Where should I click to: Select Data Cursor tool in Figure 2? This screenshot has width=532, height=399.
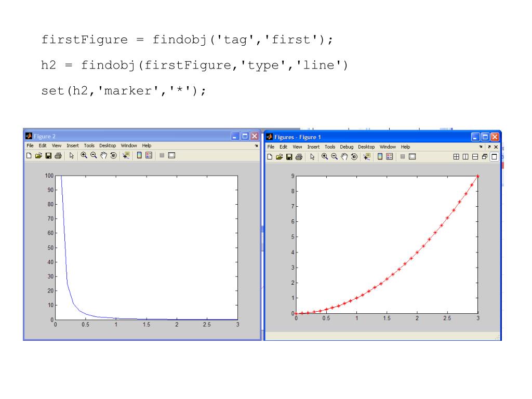click(126, 155)
